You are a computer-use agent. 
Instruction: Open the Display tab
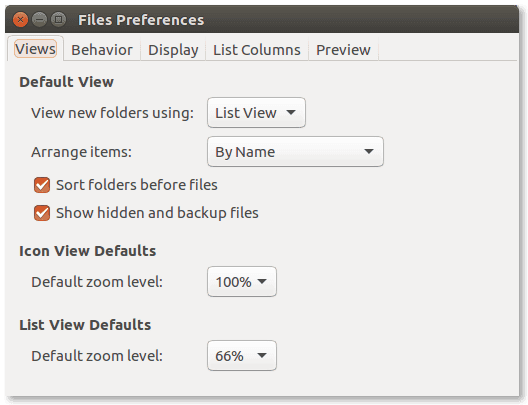click(x=173, y=50)
